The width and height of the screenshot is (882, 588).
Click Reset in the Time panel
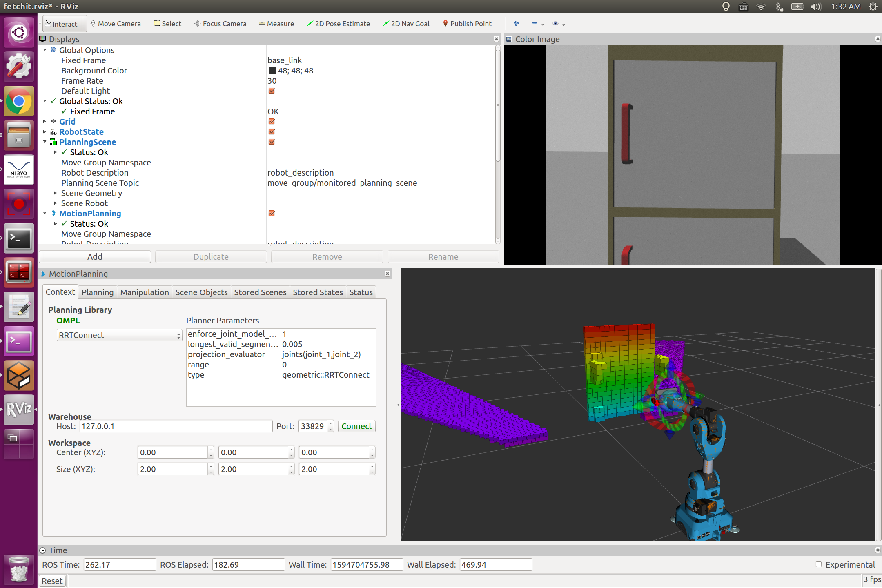[x=52, y=580]
